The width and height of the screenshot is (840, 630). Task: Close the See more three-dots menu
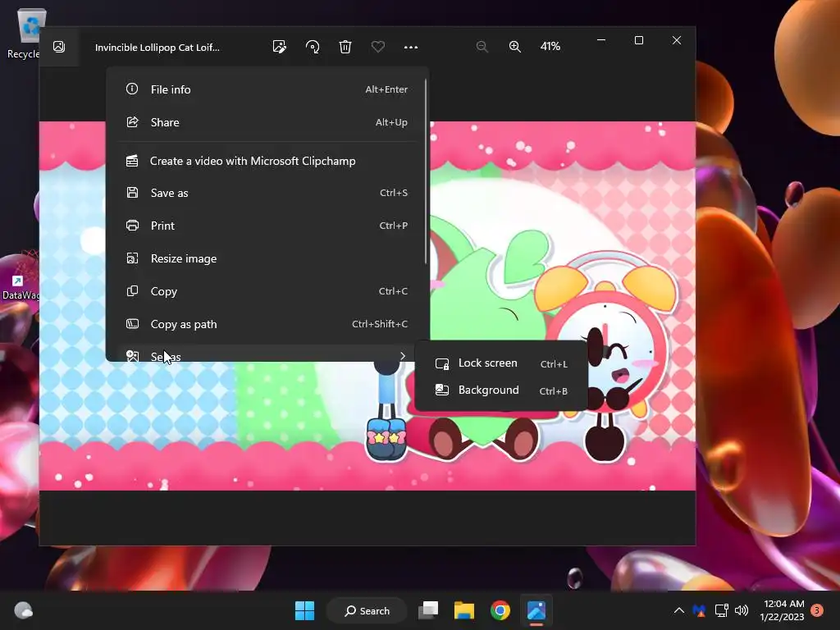tap(410, 47)
